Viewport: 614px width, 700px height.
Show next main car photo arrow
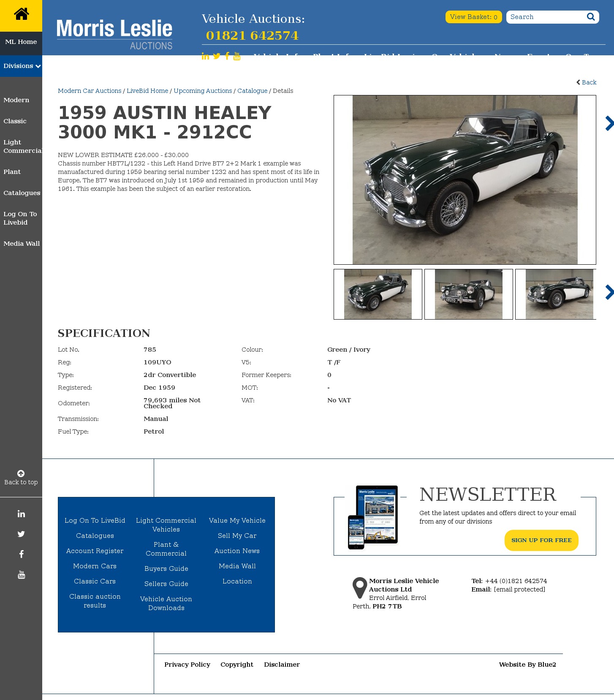(609, 123)
